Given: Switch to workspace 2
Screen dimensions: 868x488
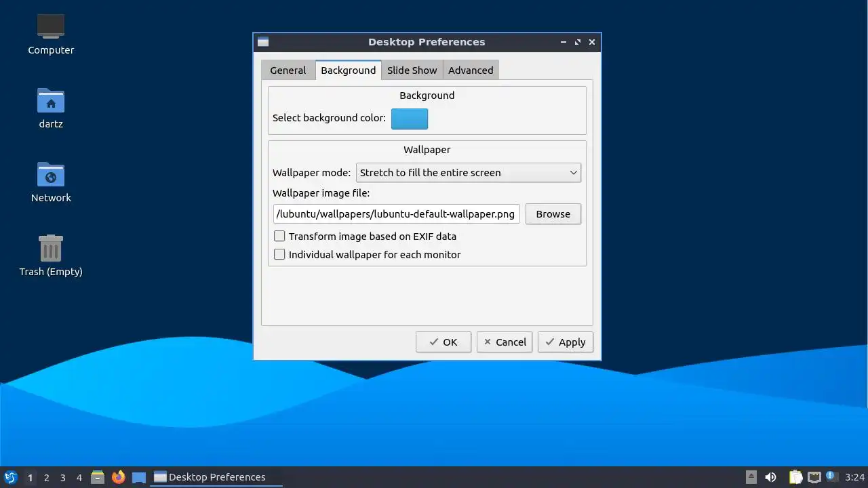Looking at the screenshot, I should pyautogui.click(x=46, y=477).
